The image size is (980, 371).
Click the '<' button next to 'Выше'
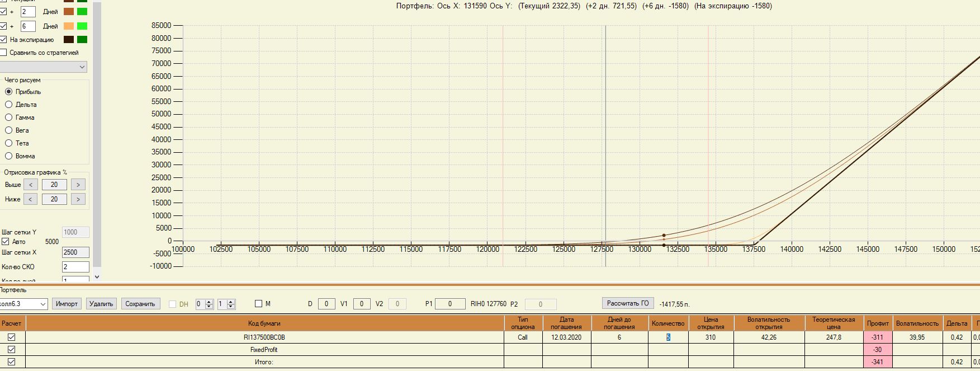coord(31,185)
